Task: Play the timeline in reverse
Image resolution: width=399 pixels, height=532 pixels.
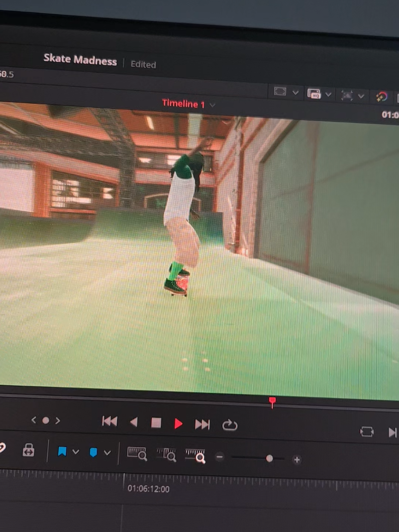Action: click(134, 422)
